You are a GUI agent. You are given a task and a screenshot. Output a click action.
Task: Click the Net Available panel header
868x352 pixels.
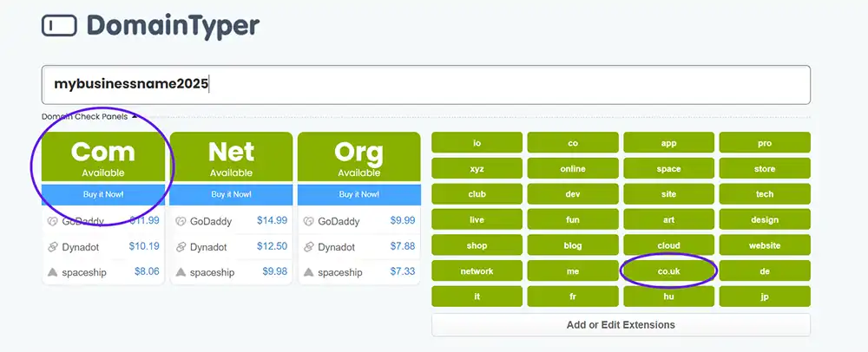(230, 158)
